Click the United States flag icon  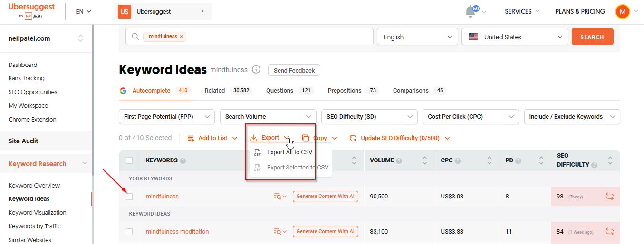coord(473,37)
